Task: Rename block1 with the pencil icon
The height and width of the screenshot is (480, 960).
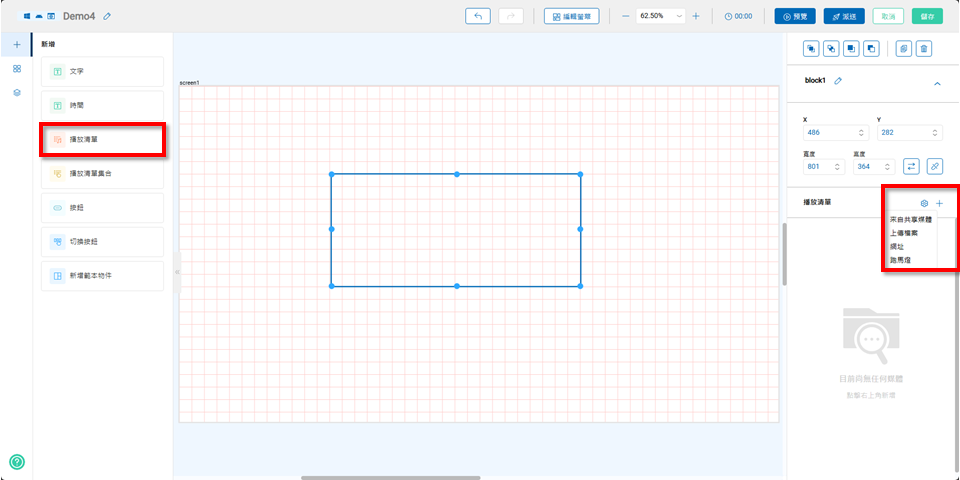Action: (x=838, y=80)
